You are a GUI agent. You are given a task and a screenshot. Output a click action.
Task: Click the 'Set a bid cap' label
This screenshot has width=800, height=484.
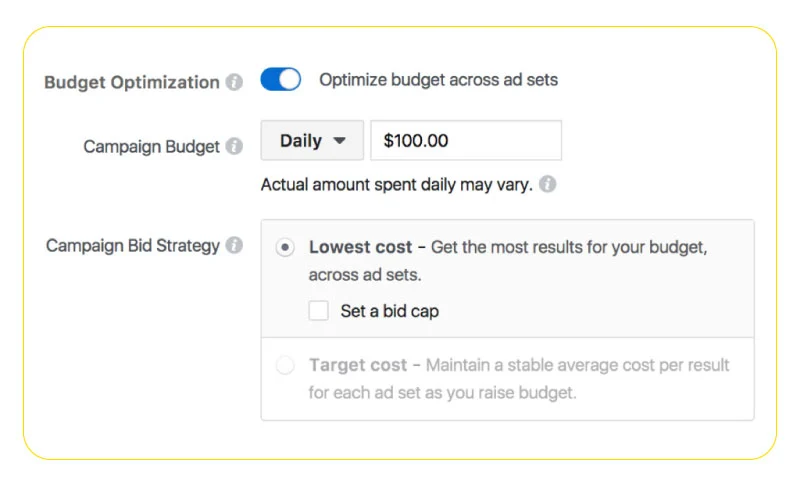pyautogui.click(x=390, y=311)
